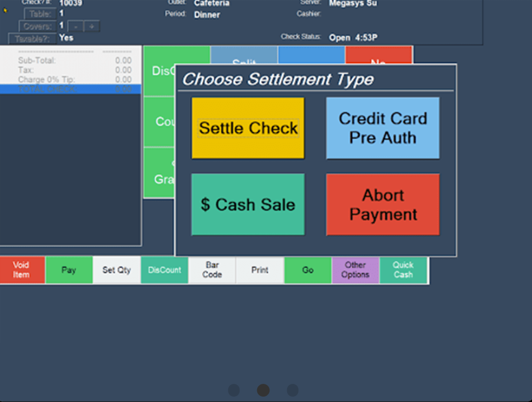The width and height of the screenshot is (532, 402).
Task: Print the check
Action: click(260, 270)
